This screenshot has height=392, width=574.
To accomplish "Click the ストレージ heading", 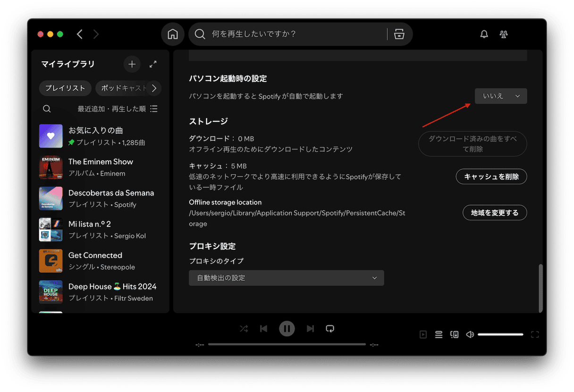I will [x=208, y=121].
